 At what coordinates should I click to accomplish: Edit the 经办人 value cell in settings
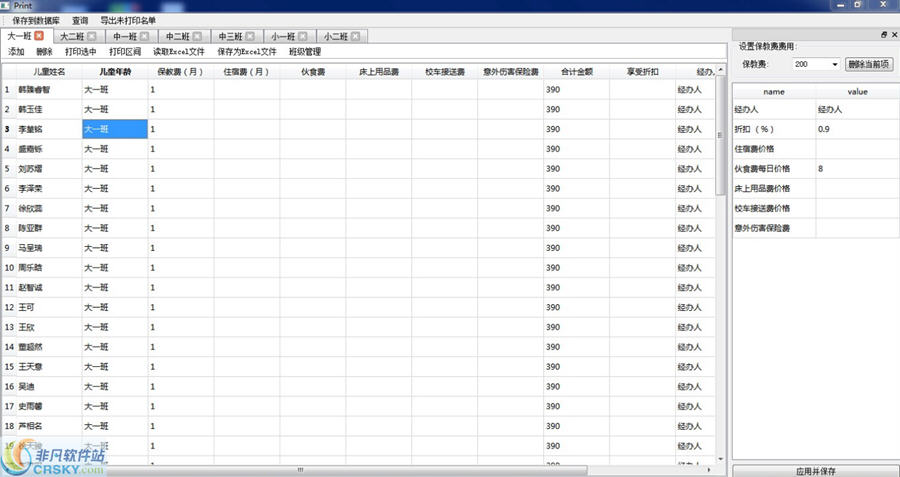tap(858, 109)
